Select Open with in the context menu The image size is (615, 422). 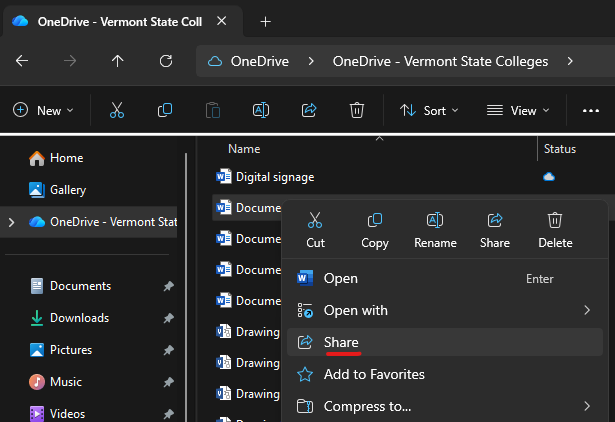(x=445, y=310)
